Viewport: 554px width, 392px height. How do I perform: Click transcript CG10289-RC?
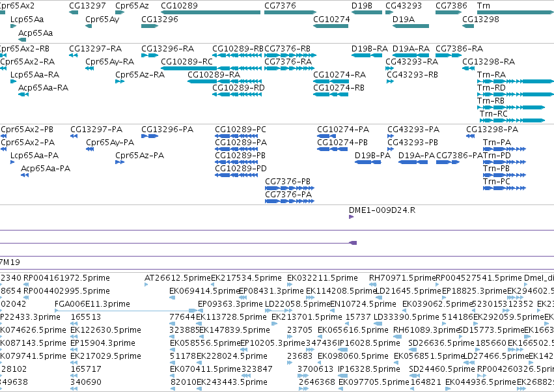[x=212, y=68]
